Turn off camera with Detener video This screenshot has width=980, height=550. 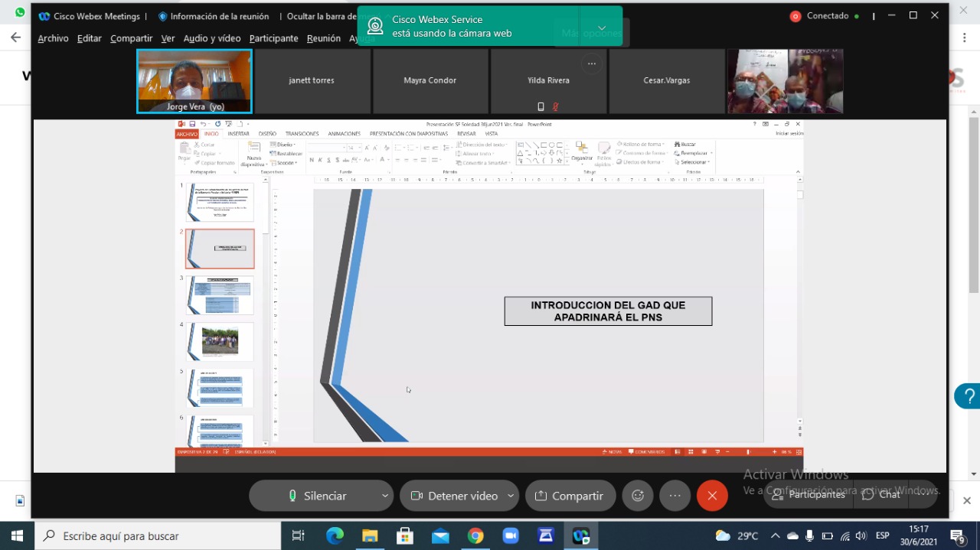[x=454, y=496]
